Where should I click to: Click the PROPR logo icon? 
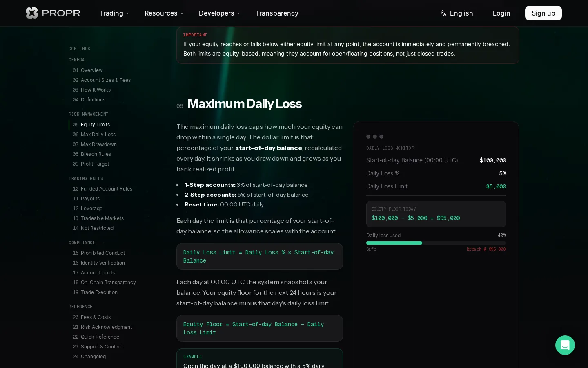coord(32,13)
